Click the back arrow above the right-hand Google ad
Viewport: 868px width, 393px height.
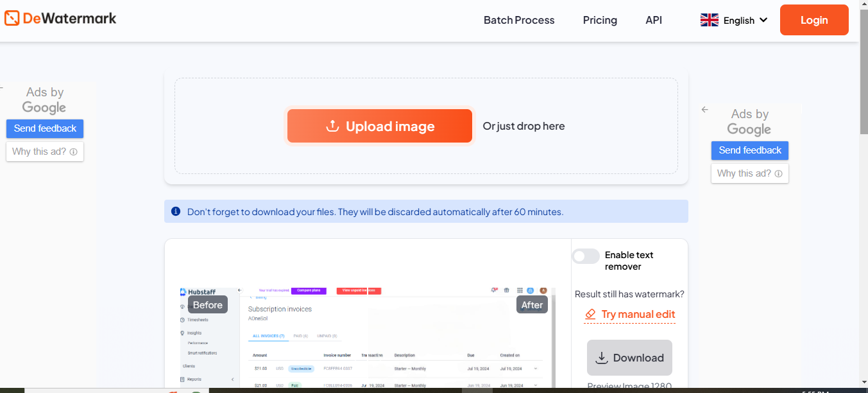704,110
